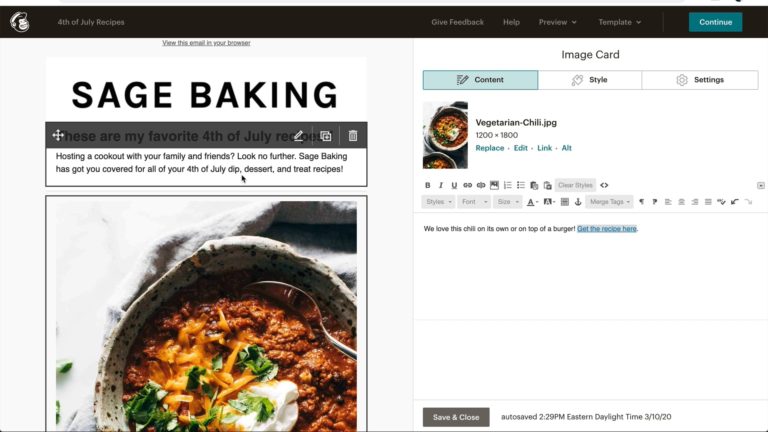Click the Continue button
The image size is (768, 432).
click(x=716, y=22)
